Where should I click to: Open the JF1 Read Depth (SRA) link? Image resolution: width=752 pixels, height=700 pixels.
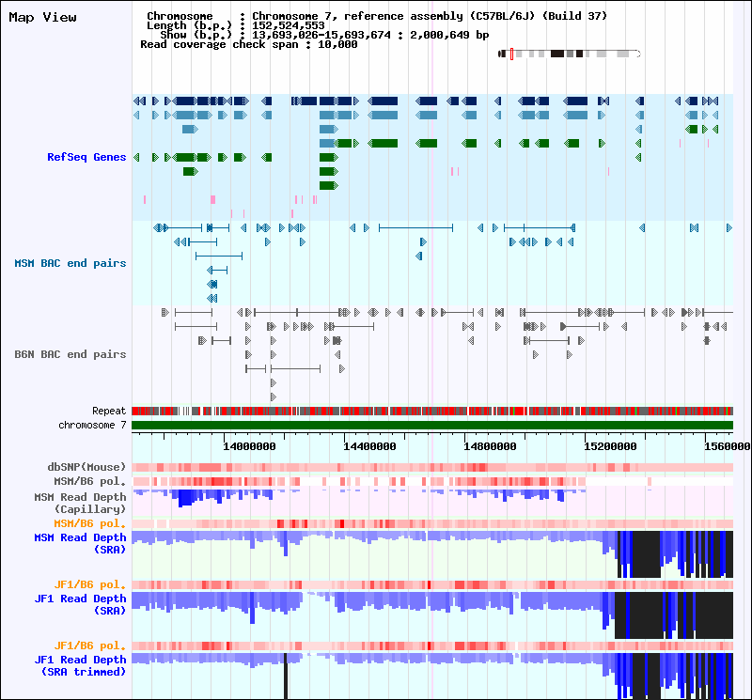tap(80, 604)
